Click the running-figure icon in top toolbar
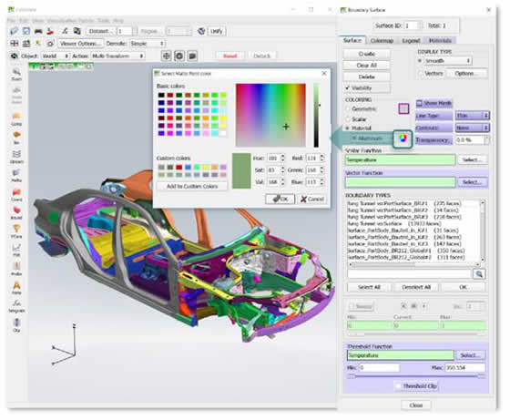510x420 pixels. tap(65, 31)
